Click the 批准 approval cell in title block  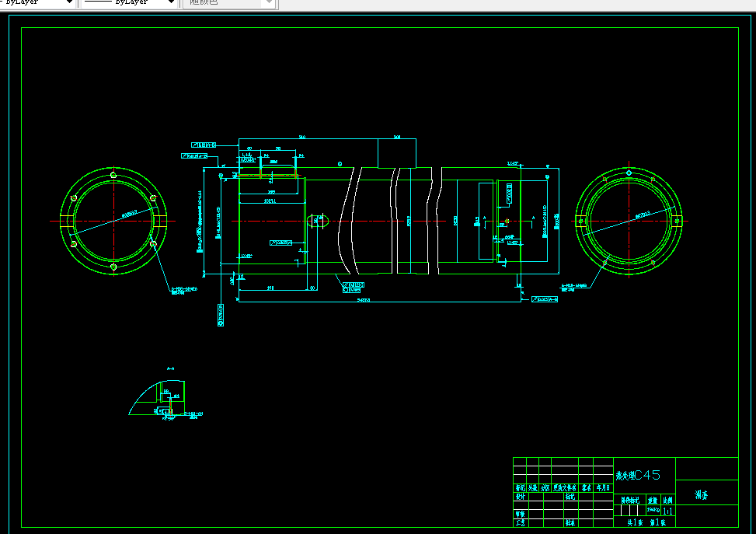pyautogui.click(x=570, y=522)
